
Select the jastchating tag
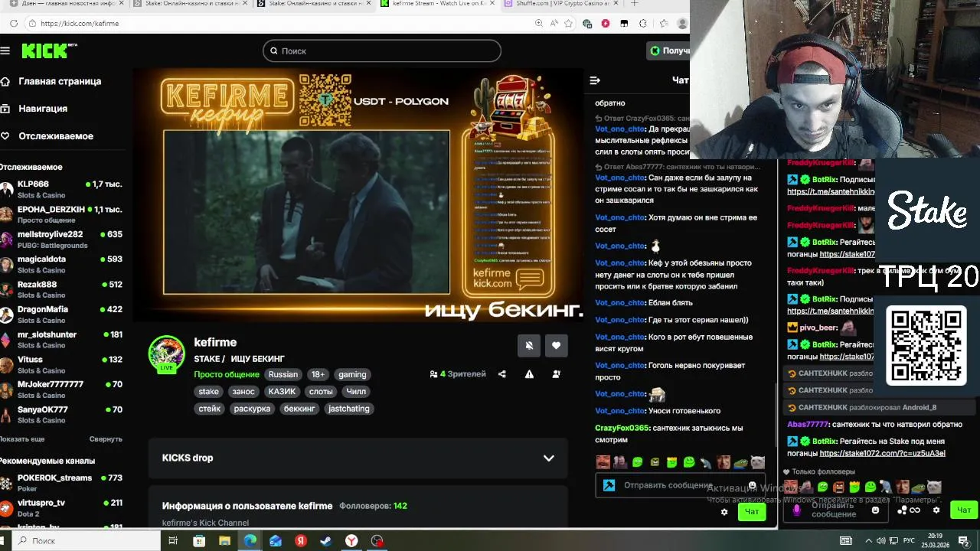[349, 409]
